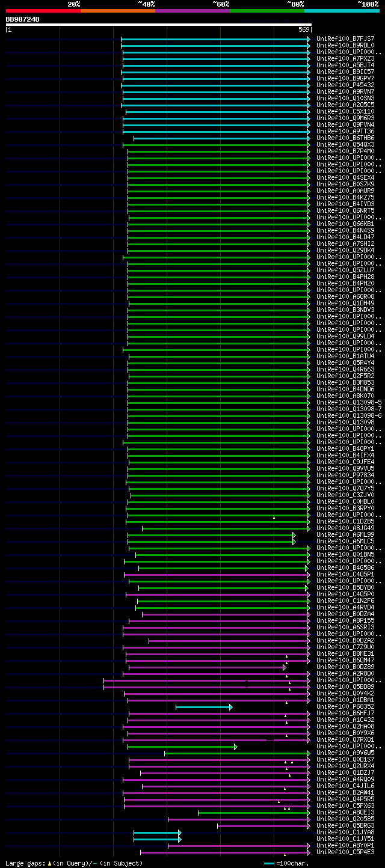
Task: Select hit label UniRef100_Q5ZLU7
Action: [x=345, y=270]
